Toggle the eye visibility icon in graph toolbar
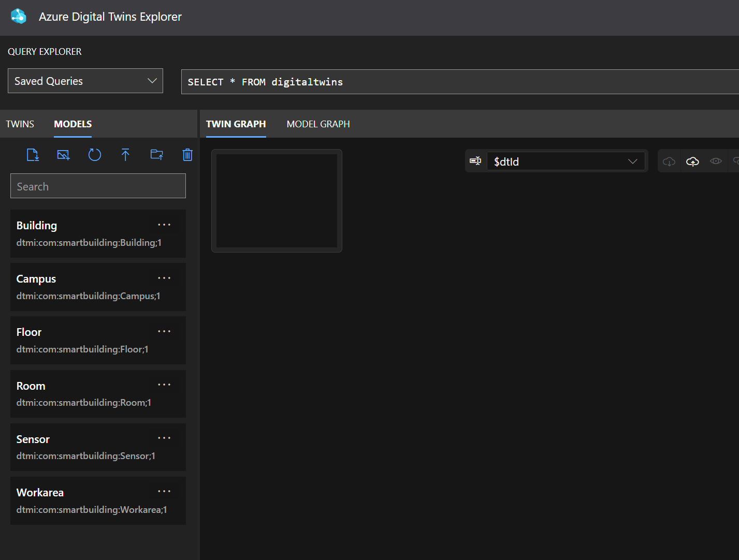This screenshot has width=739, height=560. pos(716,161)
